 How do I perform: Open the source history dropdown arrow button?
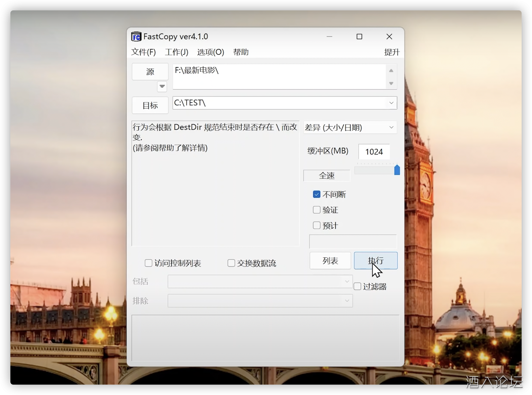click(x=162, y=86)
